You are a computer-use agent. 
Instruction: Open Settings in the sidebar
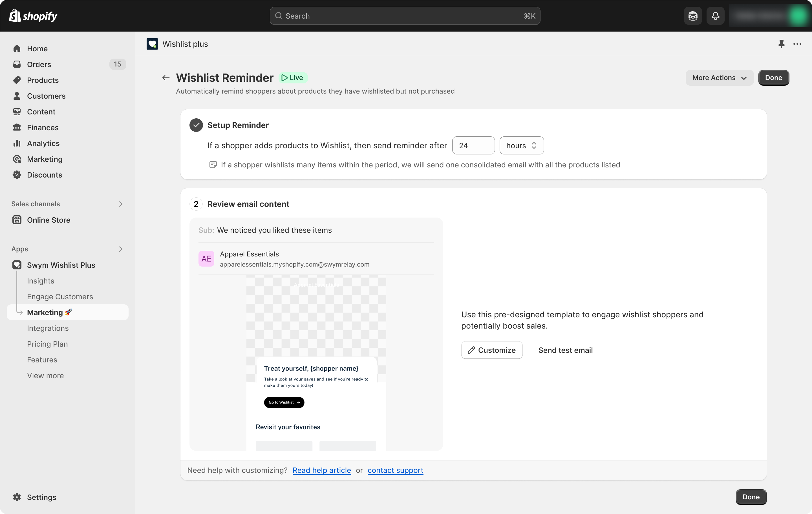click(x=41, y=497)
